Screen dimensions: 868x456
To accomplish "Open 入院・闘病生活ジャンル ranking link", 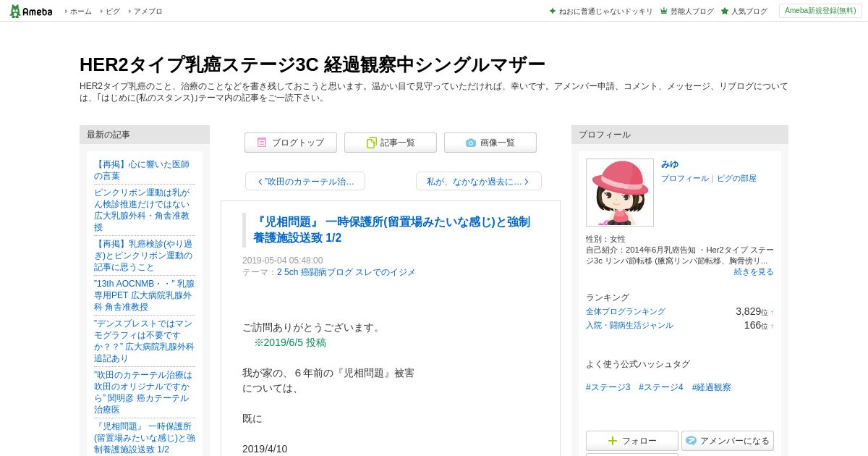I will pos(629,325).
